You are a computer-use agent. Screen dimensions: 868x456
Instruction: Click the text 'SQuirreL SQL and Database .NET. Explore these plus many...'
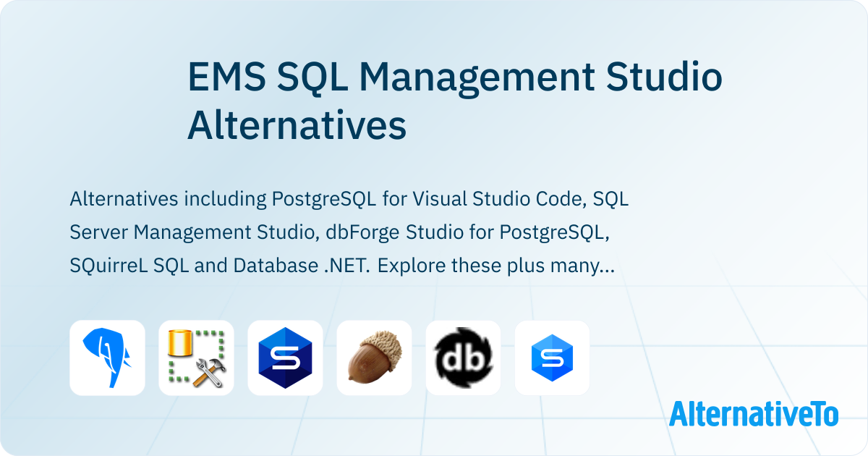tap(343, 266)
